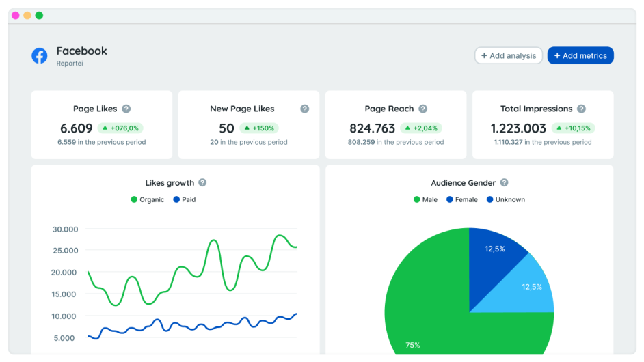Toggle the Organic series in legend
The width and height of the screenshot is (644, 362).
(x=148, y=199)
